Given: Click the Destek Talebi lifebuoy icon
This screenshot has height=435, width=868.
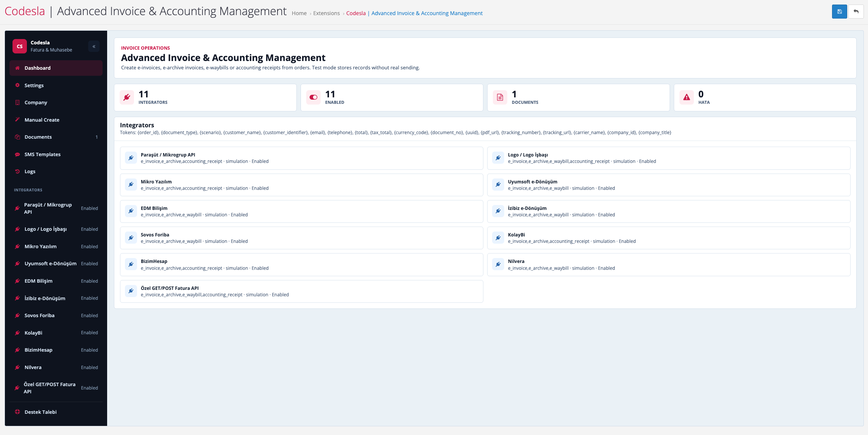Looking at the screenshot, I should pyautogui.click(x=17, y=412).
